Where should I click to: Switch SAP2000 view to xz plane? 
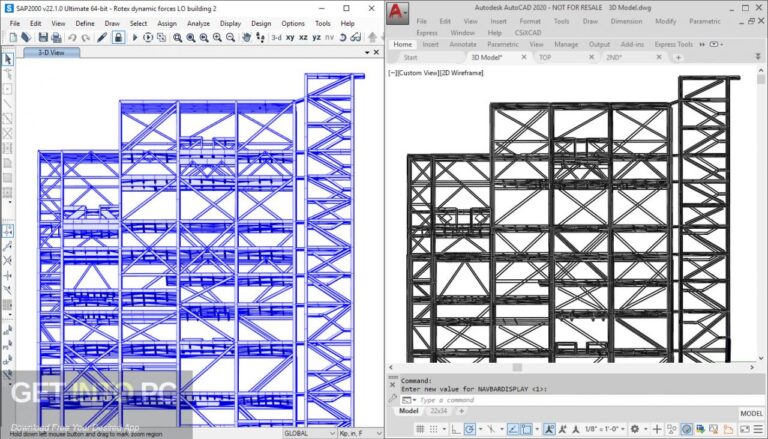(x=304, y=37)
